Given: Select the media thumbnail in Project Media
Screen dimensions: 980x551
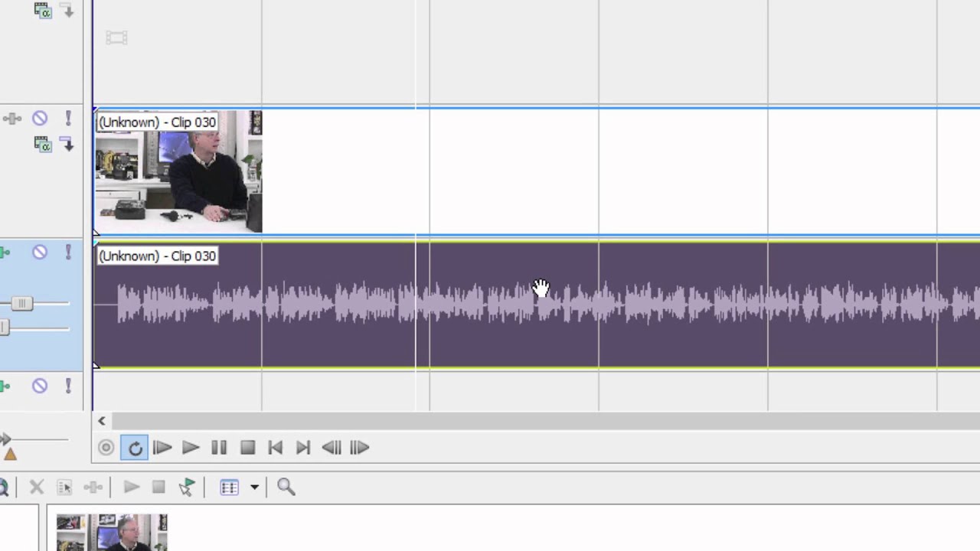Looking at the screenshot, I should coord(112,533).
